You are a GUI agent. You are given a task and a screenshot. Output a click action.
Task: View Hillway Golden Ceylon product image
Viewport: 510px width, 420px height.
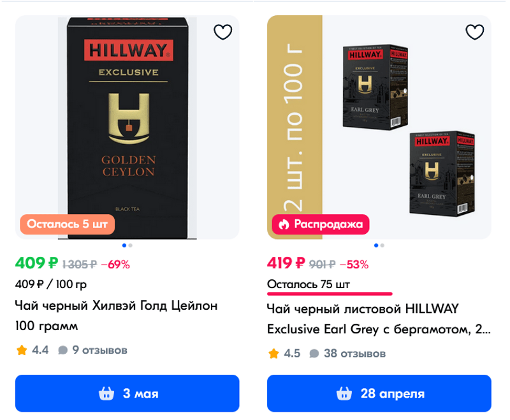(127, 127)
